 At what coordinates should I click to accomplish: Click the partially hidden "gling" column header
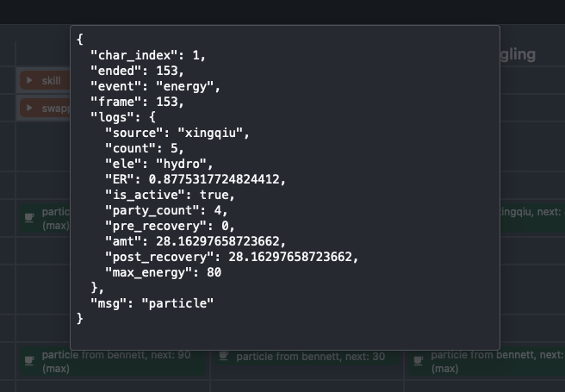click(x=517, y=55)
